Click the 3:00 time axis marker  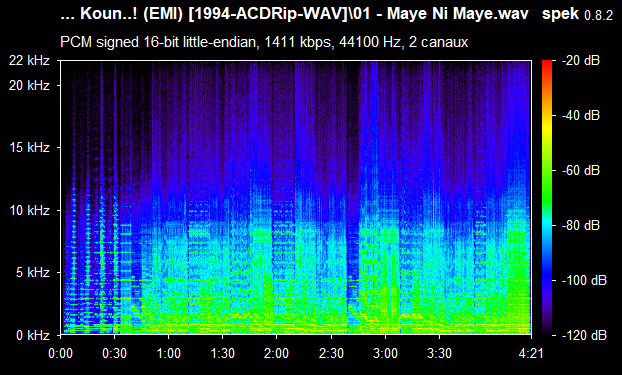385,353
